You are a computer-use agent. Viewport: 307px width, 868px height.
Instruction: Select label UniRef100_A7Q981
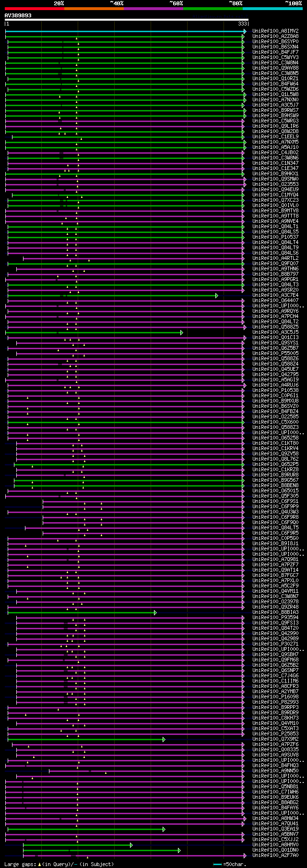point(275,560)
